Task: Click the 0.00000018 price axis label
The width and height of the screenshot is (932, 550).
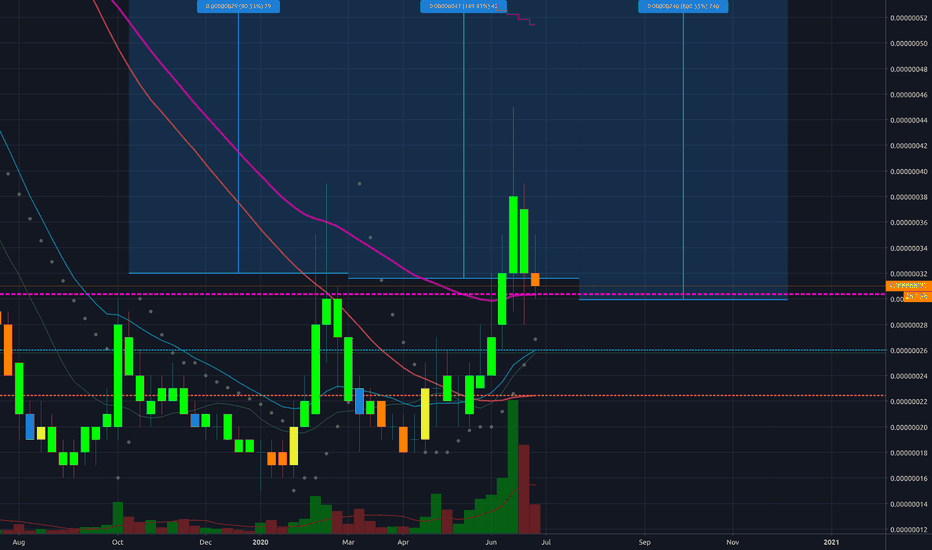Action: click(x=908, y=452)
